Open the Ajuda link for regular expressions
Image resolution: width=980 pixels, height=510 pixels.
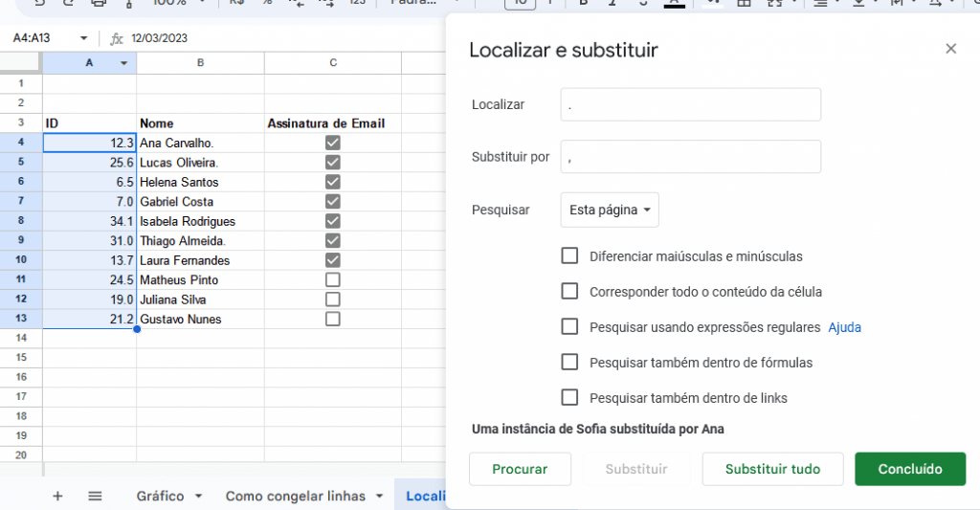pos(844,327)
